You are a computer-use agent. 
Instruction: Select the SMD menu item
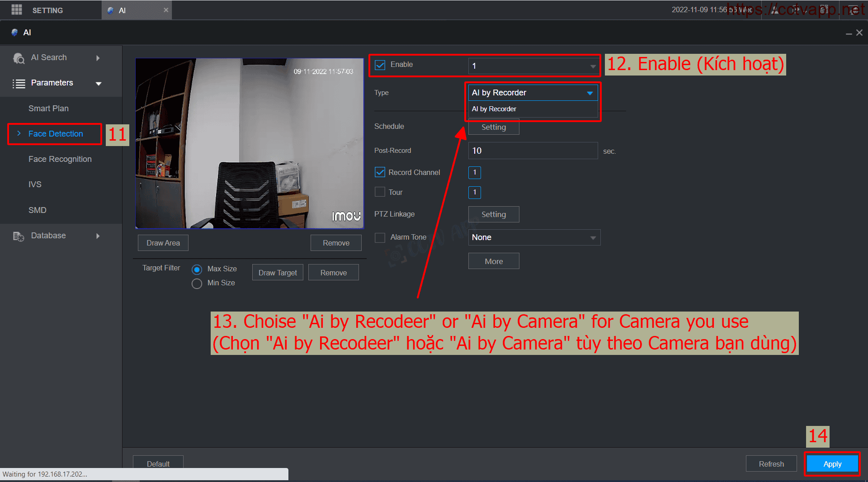point(37,210)
